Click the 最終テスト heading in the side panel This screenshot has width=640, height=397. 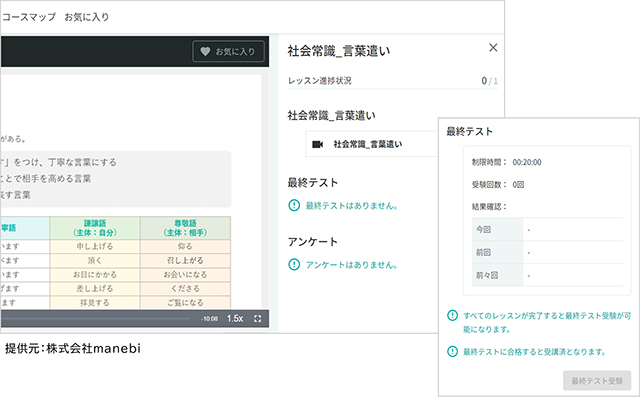(313, 182)
